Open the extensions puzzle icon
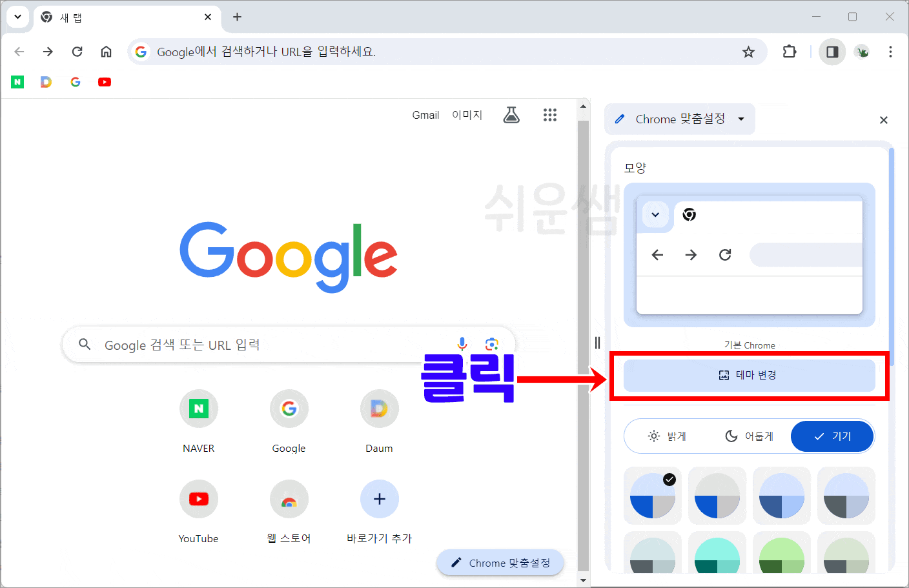Image resolution: width=909 pixels, height=588 pixels. (789, 52)
